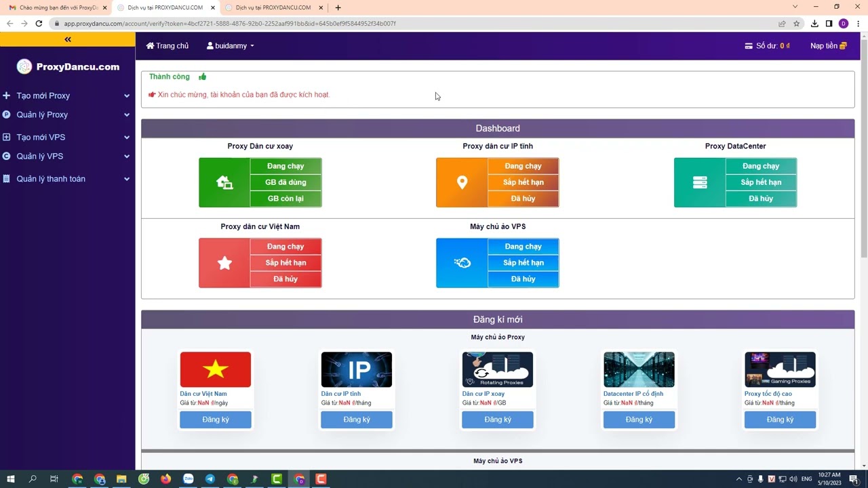Expand the Tạo mới Proxy menu
The width and height of the screenshot is (868, 488).
[x=66, y=96]
